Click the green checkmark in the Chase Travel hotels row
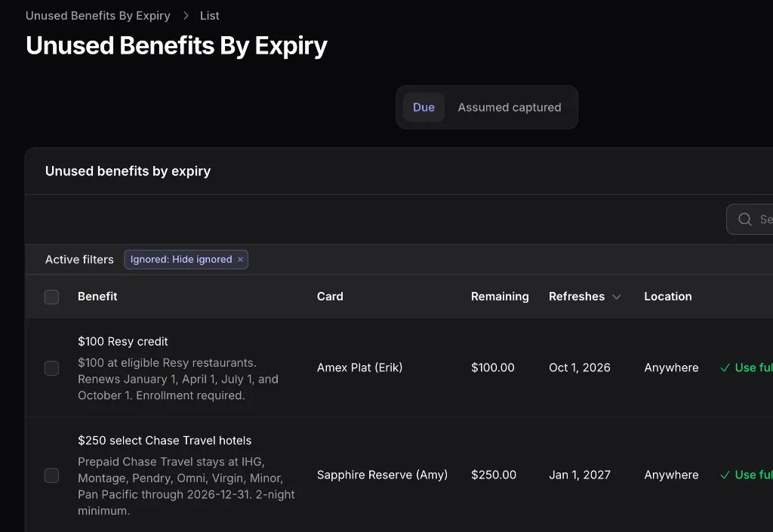The image size is (773, 532). coord(725,475)
